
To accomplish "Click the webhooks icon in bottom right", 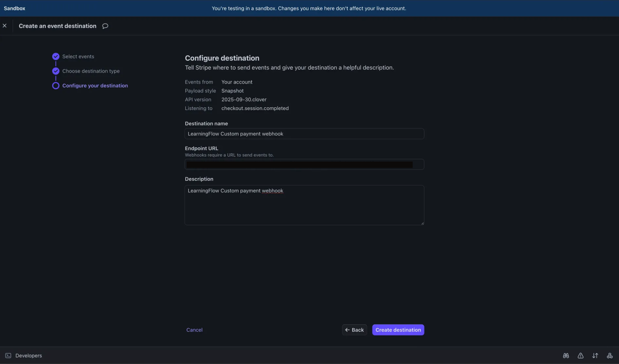I will click(x=610, y=355).
